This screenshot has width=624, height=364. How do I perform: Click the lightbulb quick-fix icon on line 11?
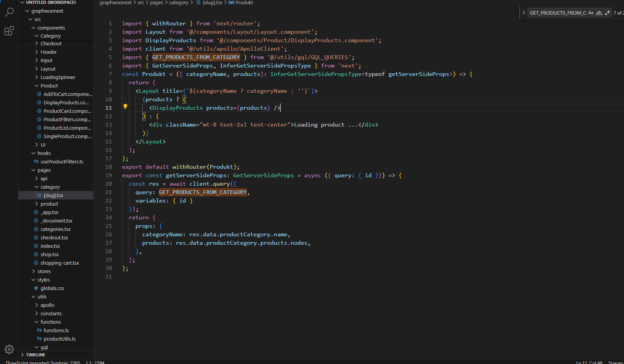(x=125, y=107)
